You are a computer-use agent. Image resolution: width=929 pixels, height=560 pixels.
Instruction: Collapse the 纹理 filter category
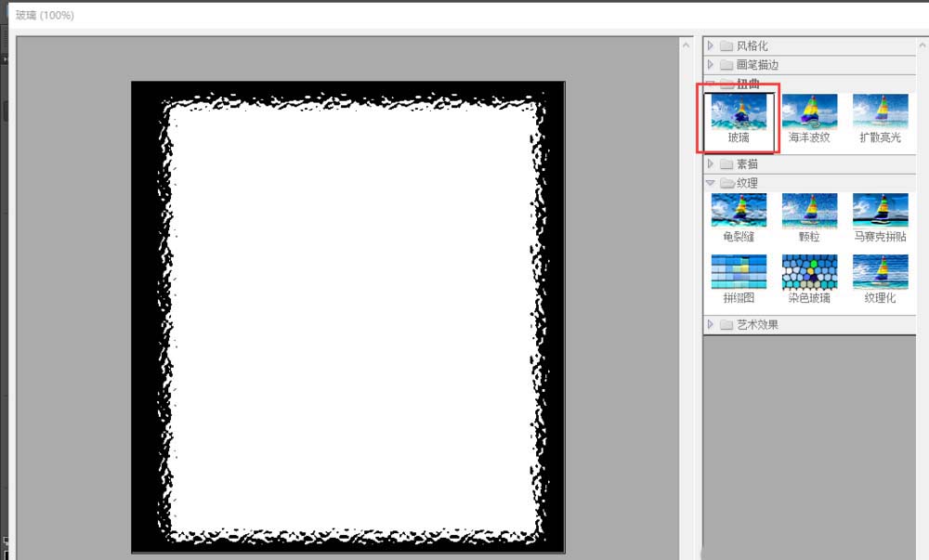tap(711, 183)
